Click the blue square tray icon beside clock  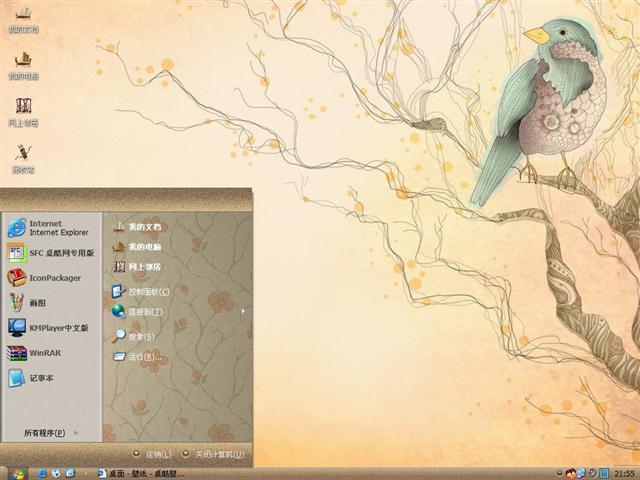tap(604, 473)
